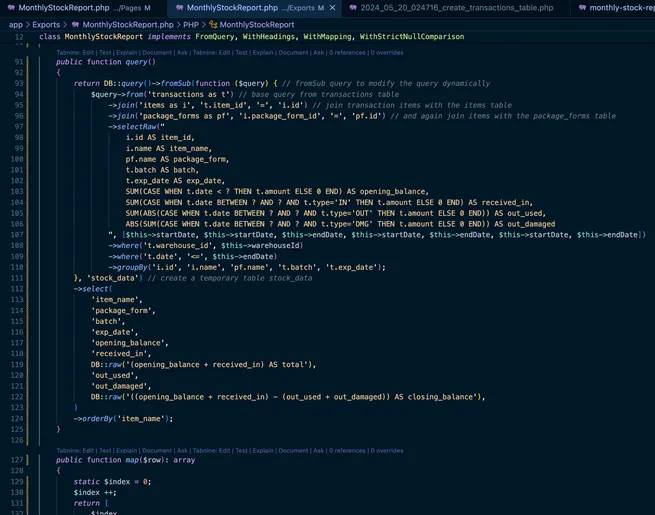Click 'orderBy' on line 124

coord(98,419)
